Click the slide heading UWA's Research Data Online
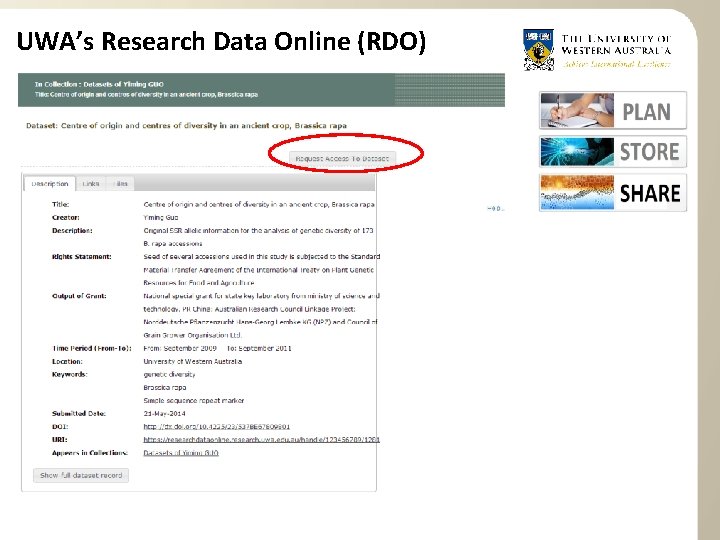Image resolution: width=720 pixels, height=540 pixels. [221, 41]
